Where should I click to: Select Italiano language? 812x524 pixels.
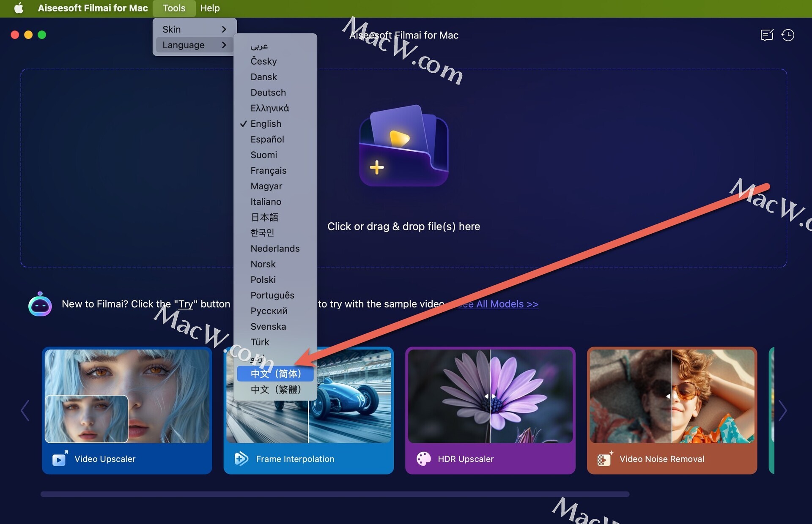point(275,202)
